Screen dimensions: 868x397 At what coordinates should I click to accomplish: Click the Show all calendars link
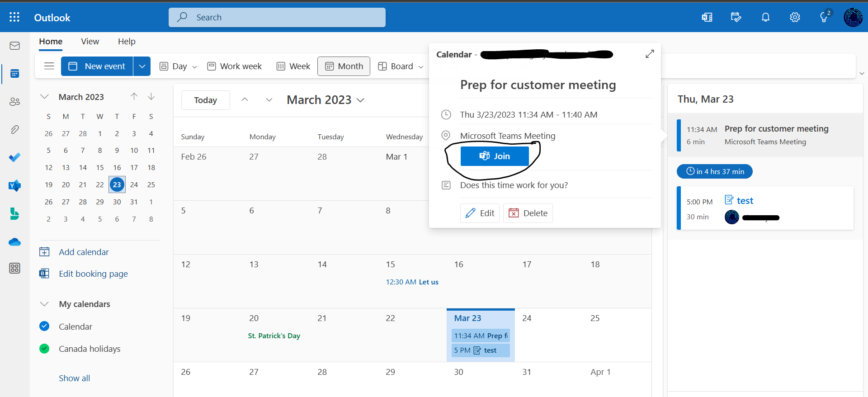pyautogui.click(x=74, y=378)
